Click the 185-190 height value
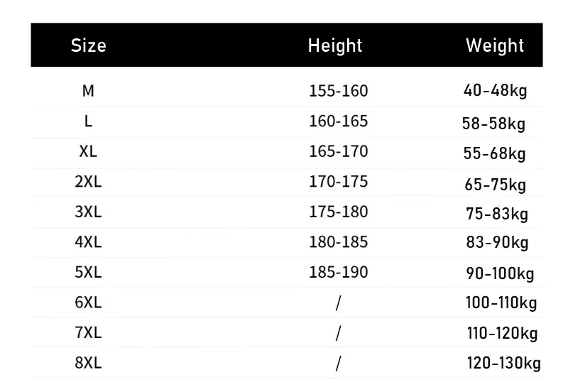Viewport: 568px width, 392px height. (x=339, y=272)
